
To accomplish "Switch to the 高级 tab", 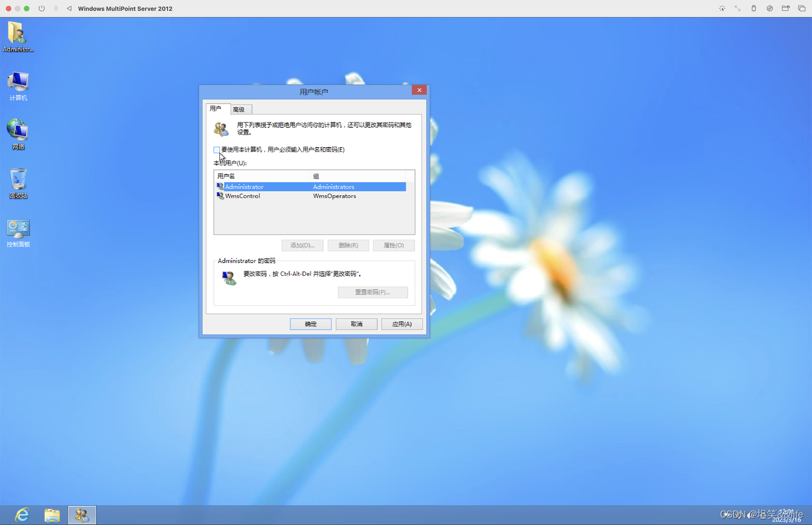I will (x=241, y=109).
